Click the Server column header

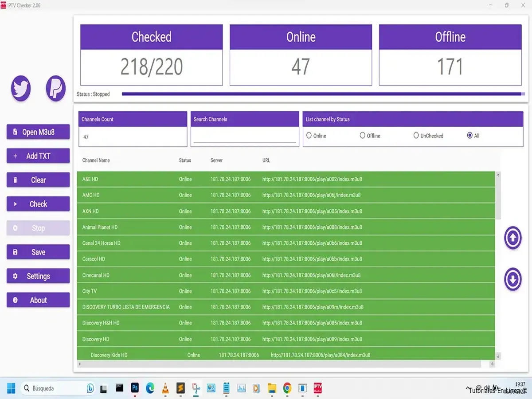click(217, 160)
